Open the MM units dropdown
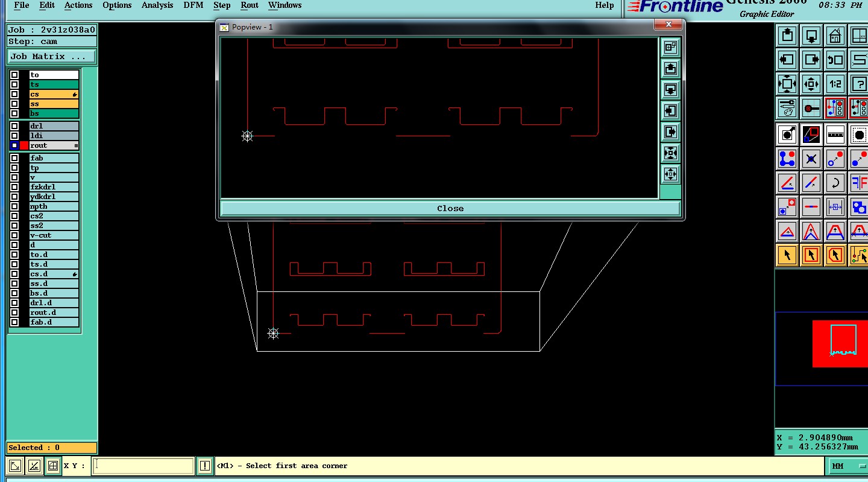This screenshot has height=482, width=868. 848,466
